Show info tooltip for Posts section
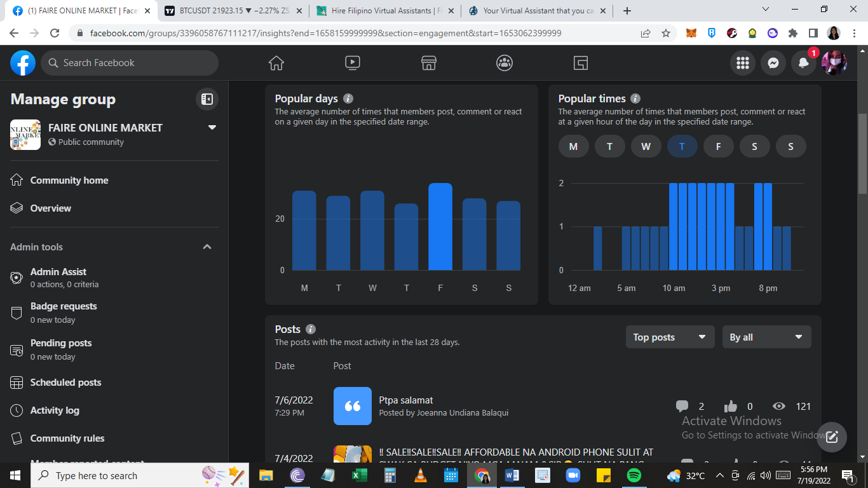This screenshot has height=488, width=868. click(x=311, y=329)
